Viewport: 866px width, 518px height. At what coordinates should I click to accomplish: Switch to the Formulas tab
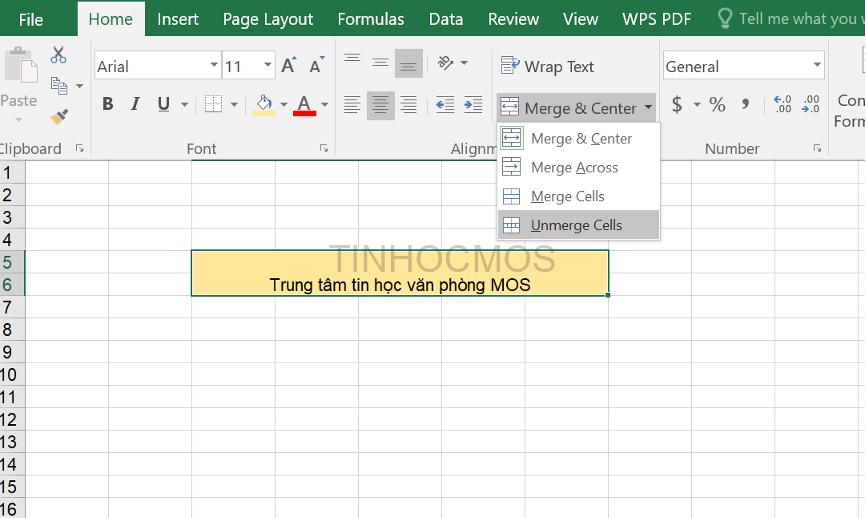click(371, 19)
